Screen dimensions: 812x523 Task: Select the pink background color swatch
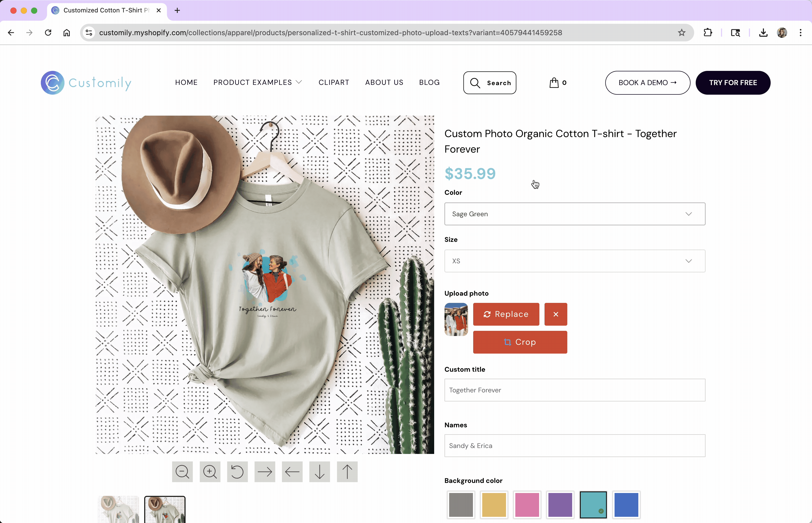click(x=527, y=505)
